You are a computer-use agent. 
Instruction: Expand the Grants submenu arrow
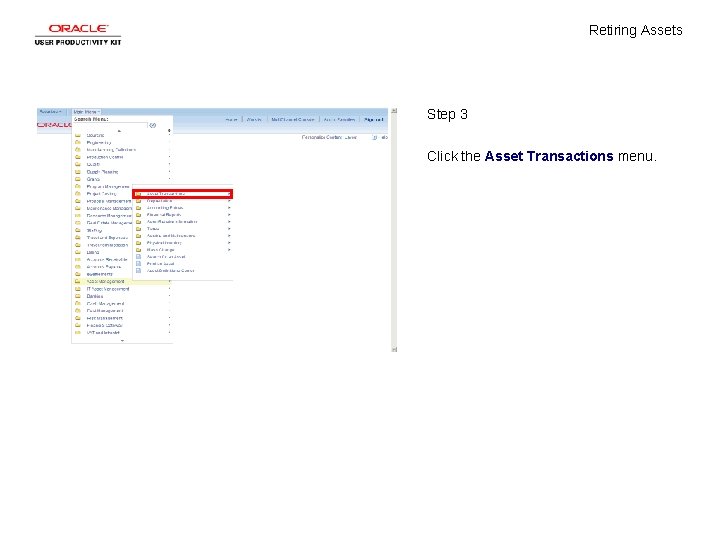169,179
